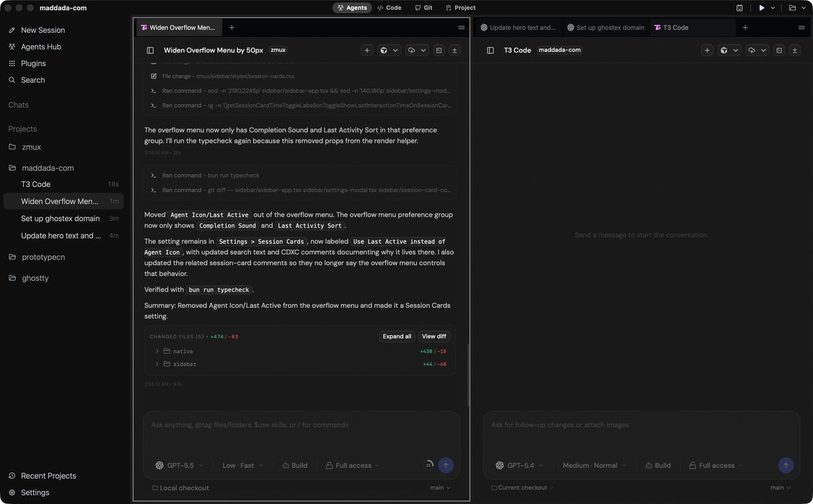The image size is (813, 504).
Task: Click the zmux project badge
Action: point(278,50)
